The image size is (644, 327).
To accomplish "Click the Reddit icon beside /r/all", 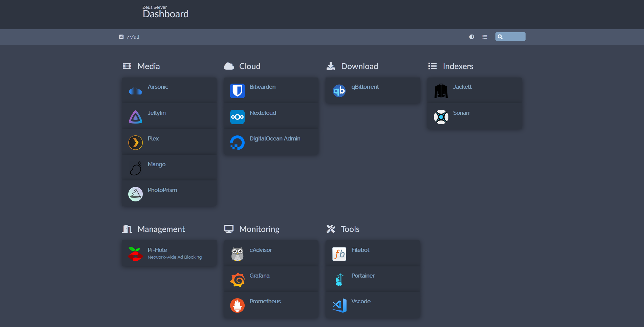I will coord(121,37).
